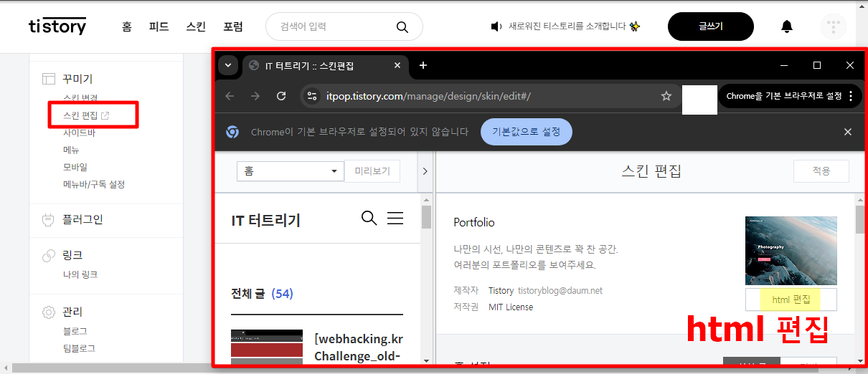Open the 홈 menu in tistory header

[x=127, y=27]
